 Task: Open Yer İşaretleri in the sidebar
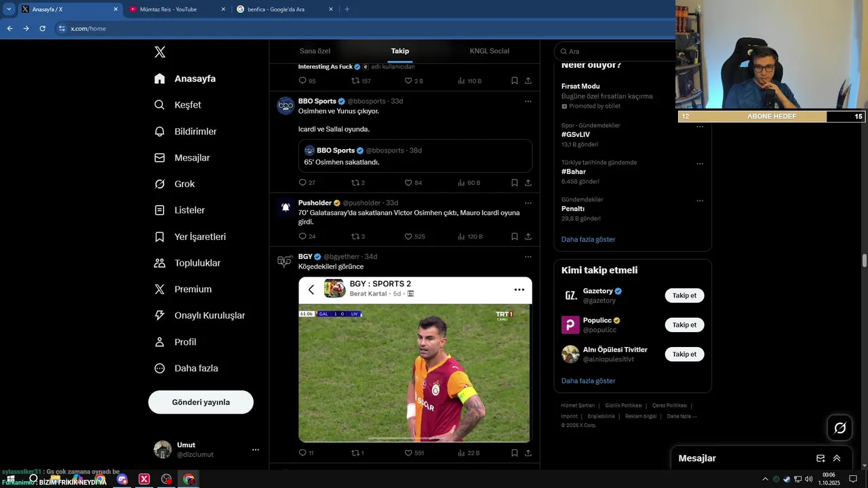[x=191, y=237]
